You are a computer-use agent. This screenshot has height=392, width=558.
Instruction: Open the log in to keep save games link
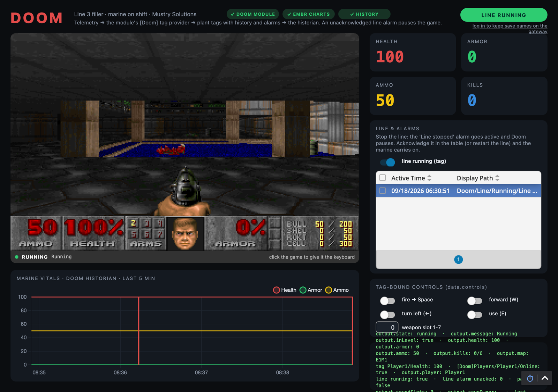pos(510,29)
